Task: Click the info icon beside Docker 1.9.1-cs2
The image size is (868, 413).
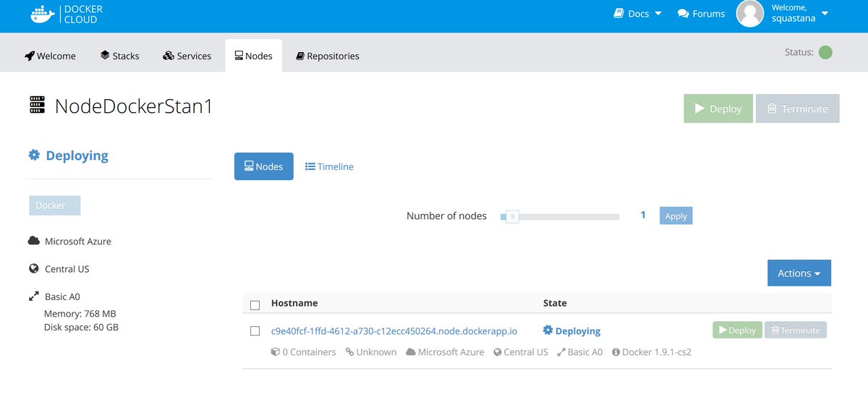Action: tap(616, 352)
